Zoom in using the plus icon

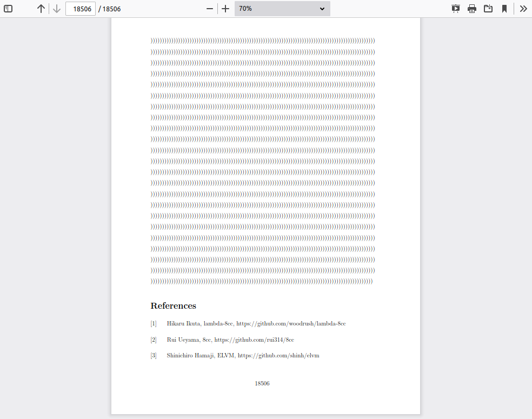pos(225,9)
